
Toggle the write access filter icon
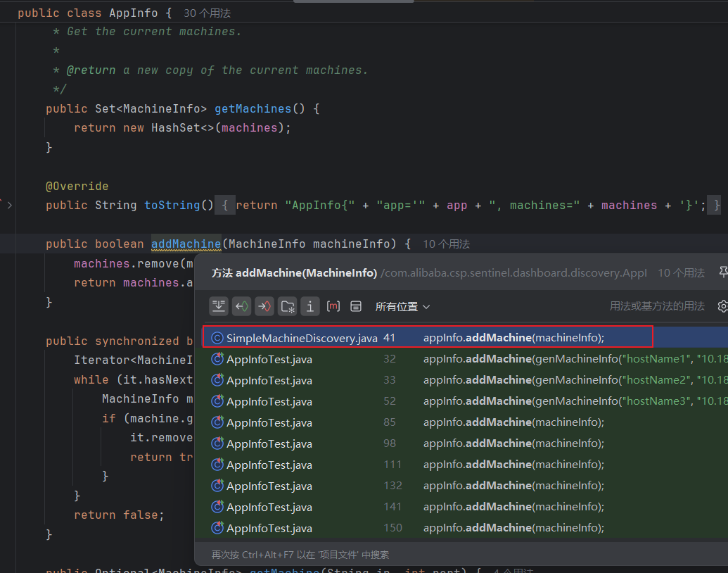[264, 306]
